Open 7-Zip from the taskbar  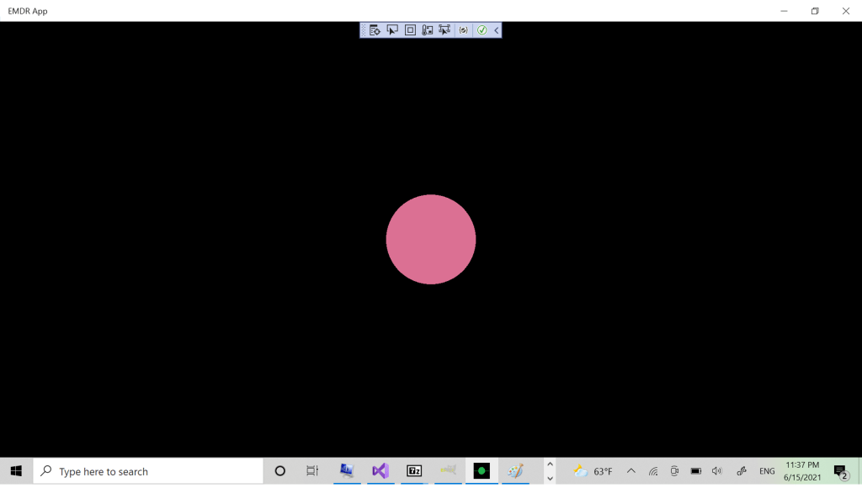tap(414, 471)
